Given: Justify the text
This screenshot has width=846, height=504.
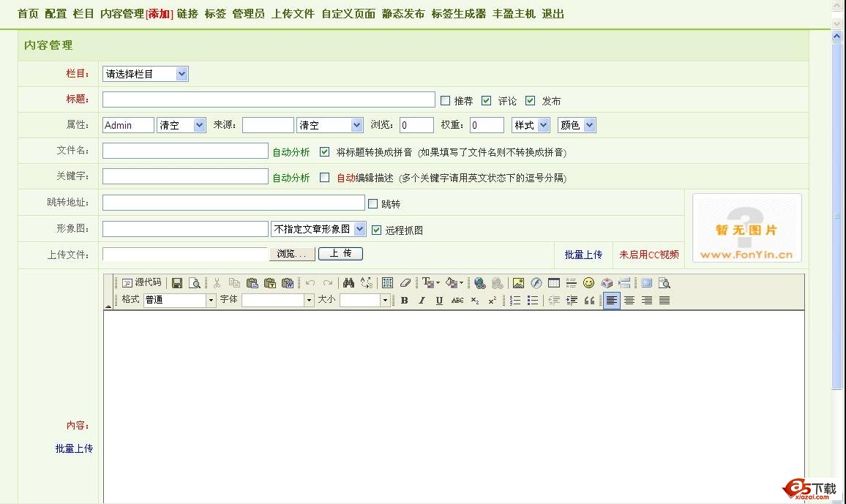Looking at the screenshot, I should click(665, 300).
